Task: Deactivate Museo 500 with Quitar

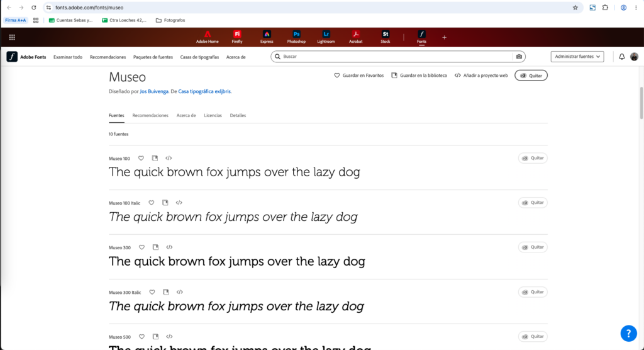Action: pyautogui.click(x=533, y=336)
